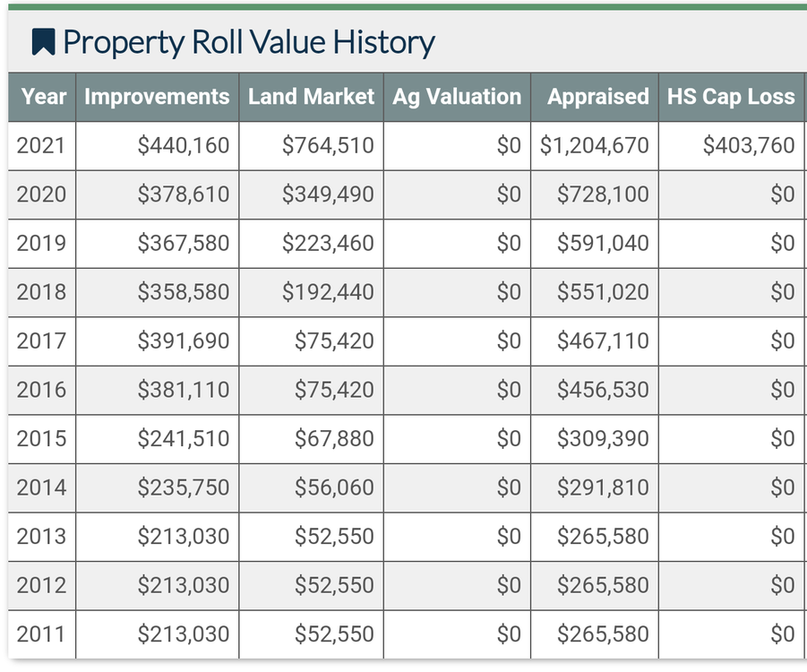Select the 2016 improvements value $381,110
This screenshot has height=672, width=807.
[x=184, y=390]
